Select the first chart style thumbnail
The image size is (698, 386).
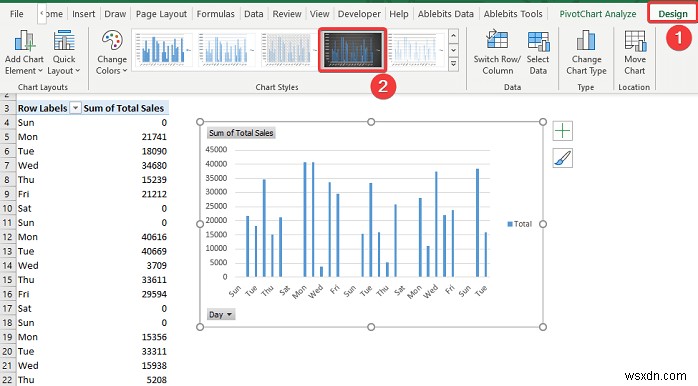(162, 49)
